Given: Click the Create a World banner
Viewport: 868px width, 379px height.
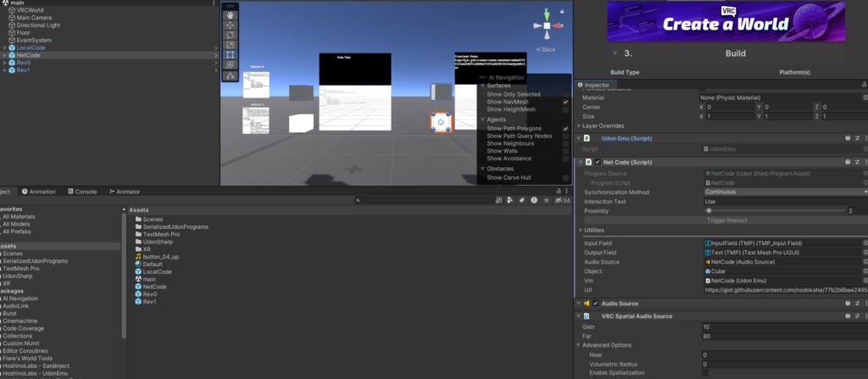Looking at the screenshot, I should point(726,21).
